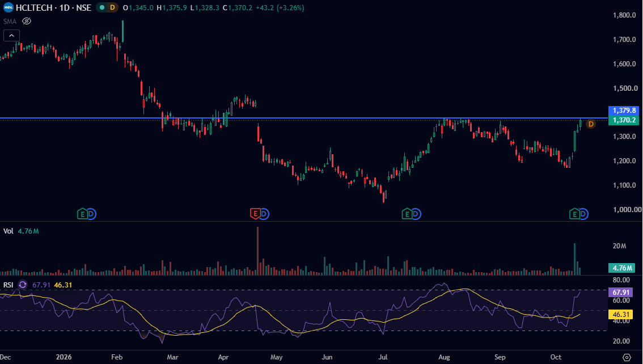The image size is (643, 364).
Task: Click the low value L1,328.3
Action: 205,8
